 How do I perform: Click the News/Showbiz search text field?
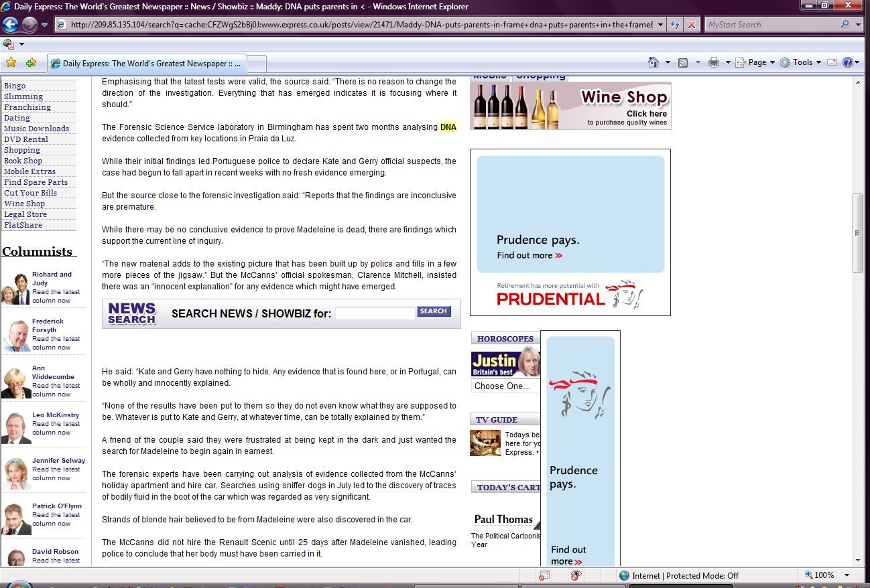375,313
